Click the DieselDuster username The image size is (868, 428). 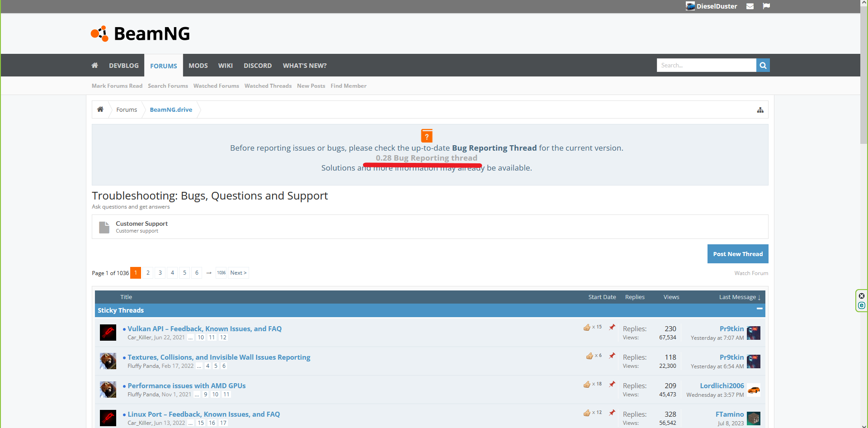[x=717, y=6]
